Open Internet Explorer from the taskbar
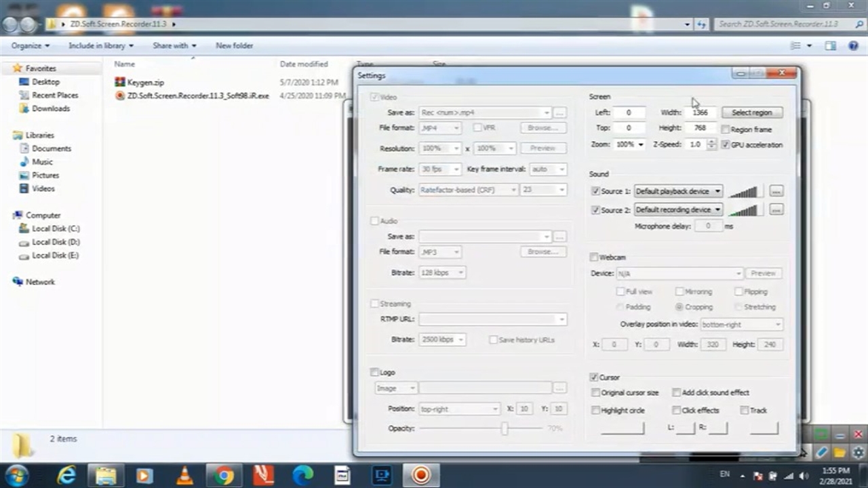868x488 pixels. click(x=66, y=475)
